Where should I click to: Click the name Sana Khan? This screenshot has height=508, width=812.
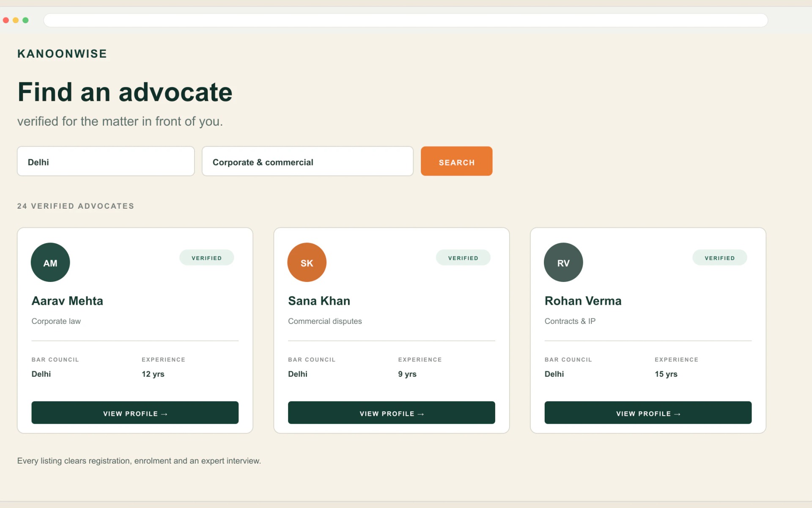(319, 301)
